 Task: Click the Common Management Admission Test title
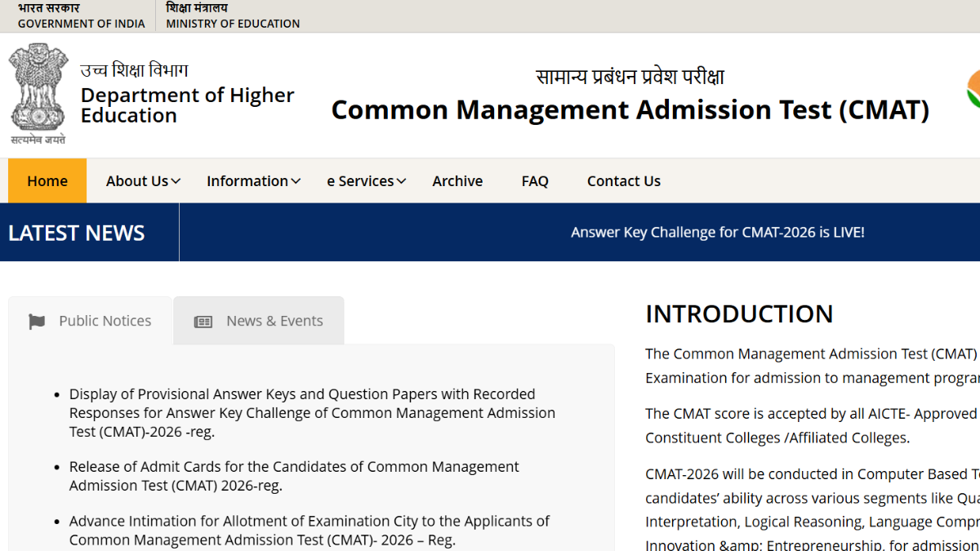pyautogui.click(x=630, y=109)
